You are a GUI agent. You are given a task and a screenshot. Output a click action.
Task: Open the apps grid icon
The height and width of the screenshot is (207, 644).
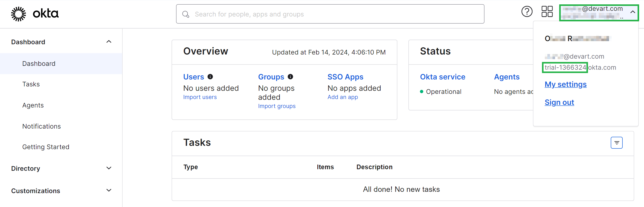tap(547, 12)
